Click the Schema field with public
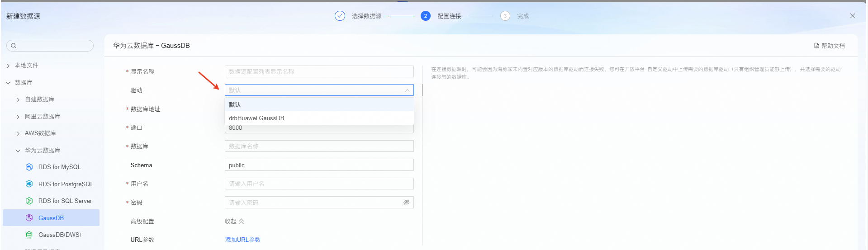Screen dimensions: 868x250 coord(319,165)
